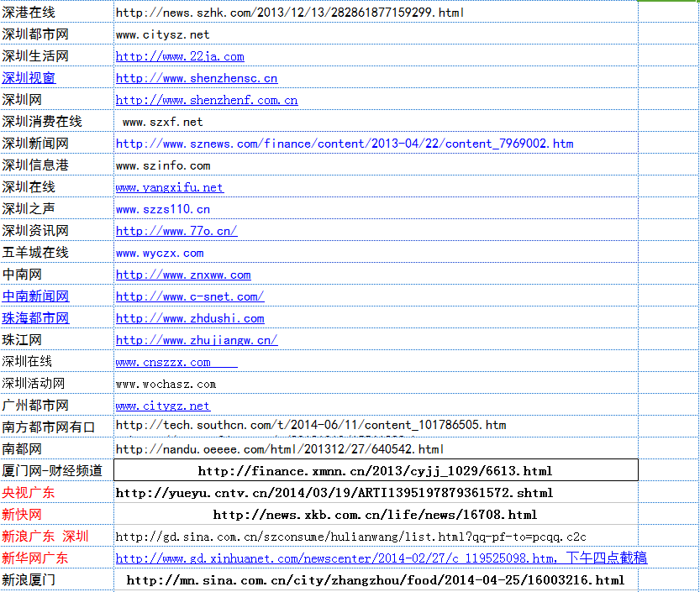The width and height of the screenshot is (700, 592).
Task: Select the nandu.oeeee.com URL cell
Action: point(376,448)
